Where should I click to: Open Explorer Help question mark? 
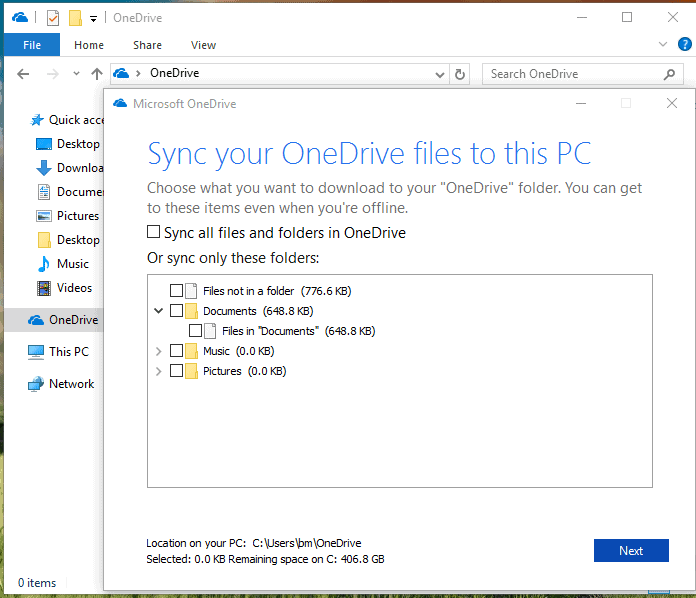click(x=684, y=44)
